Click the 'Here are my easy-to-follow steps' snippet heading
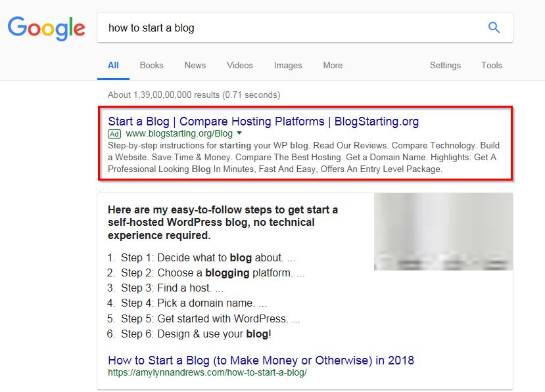545x392 pixels. [223, 223]
